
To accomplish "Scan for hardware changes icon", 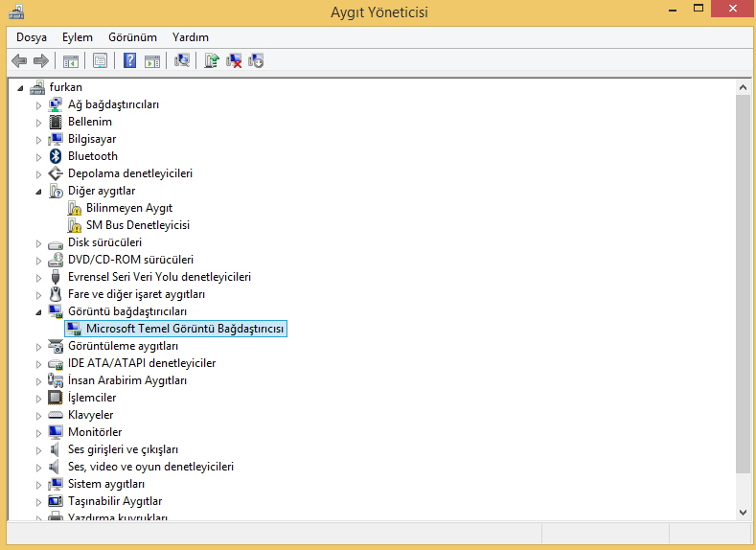I will pyautogui.click(x=182, y=60).
